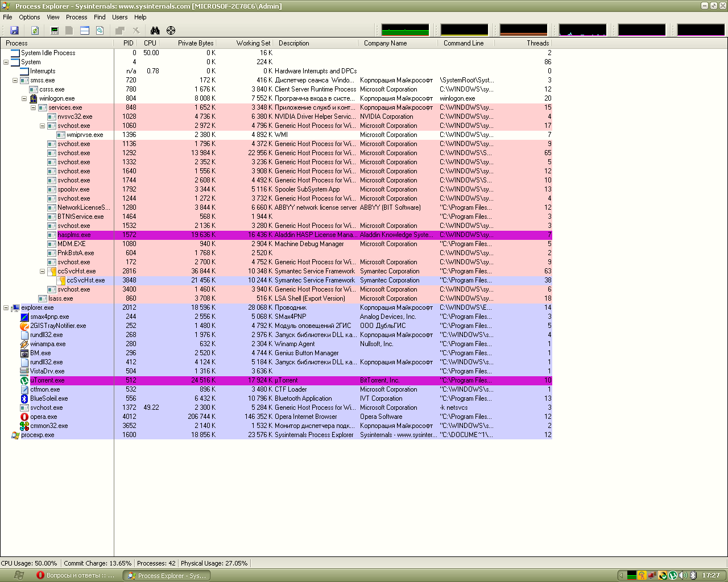Click the 2GISTrayNotifier.exe process icon

(24, 326)
